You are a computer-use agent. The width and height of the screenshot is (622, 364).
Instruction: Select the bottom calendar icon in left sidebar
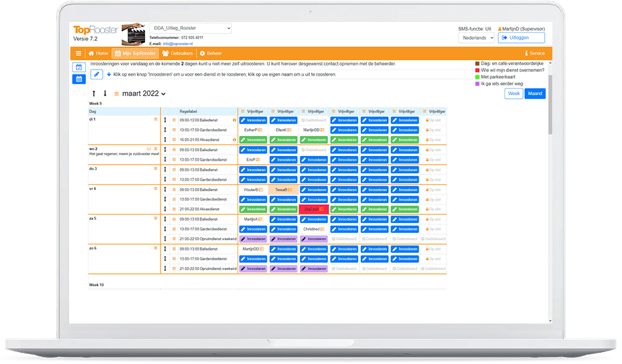click(78, 78)
